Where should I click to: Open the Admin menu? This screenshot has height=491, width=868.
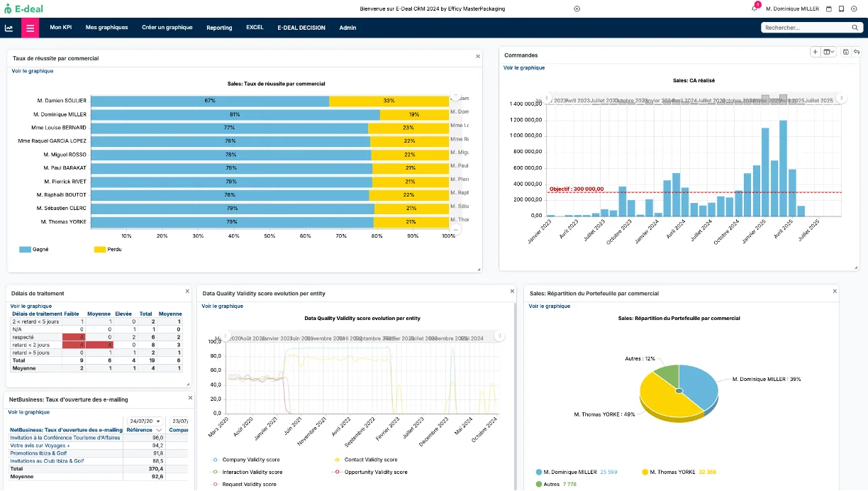point(347,28)
